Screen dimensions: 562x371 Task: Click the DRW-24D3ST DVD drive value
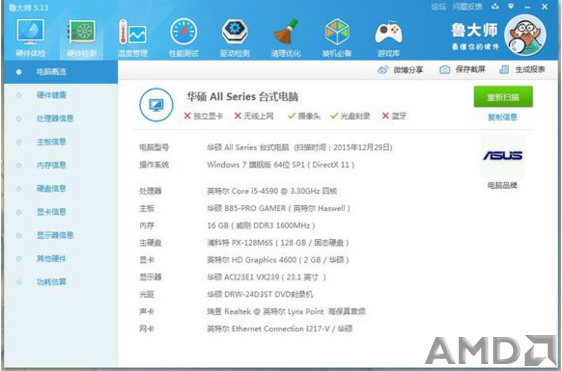coord(260,294)
